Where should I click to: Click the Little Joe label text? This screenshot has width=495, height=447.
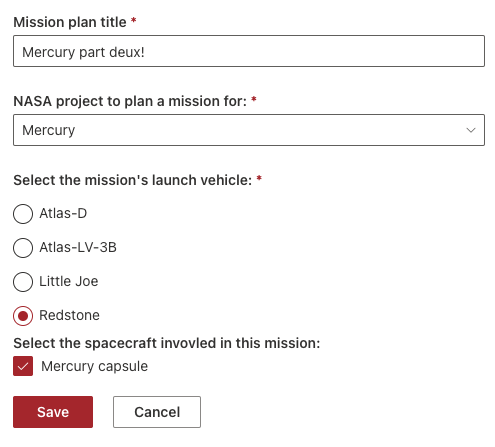point(69,281)
